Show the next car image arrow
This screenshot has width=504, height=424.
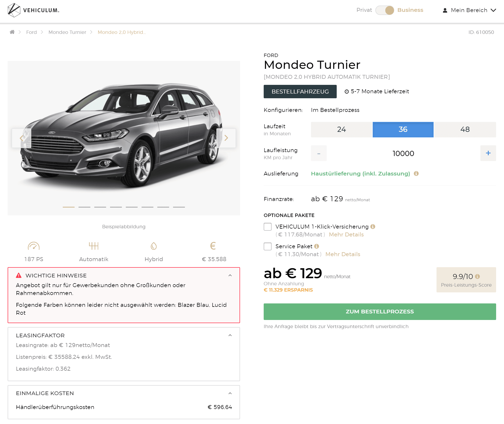(226, 138)
